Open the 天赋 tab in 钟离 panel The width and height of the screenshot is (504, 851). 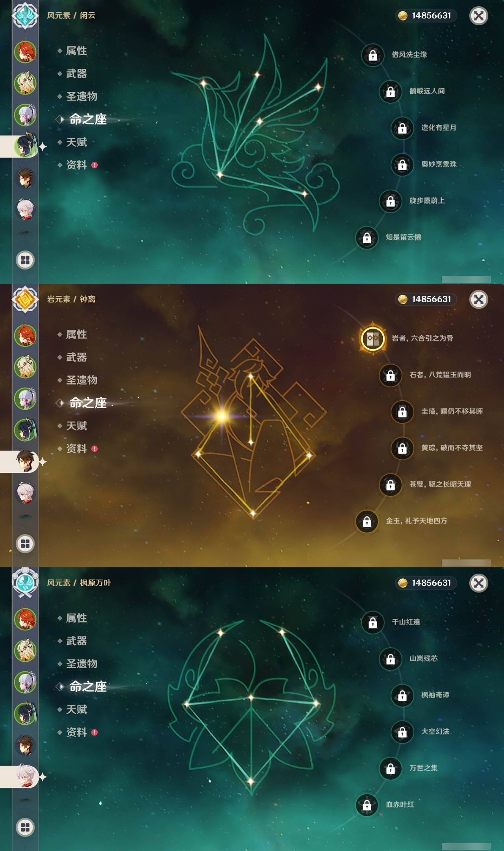coord(76,426)
